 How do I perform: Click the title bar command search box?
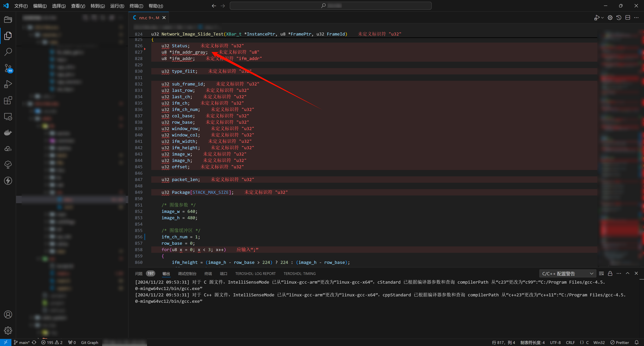pos(331,6)
